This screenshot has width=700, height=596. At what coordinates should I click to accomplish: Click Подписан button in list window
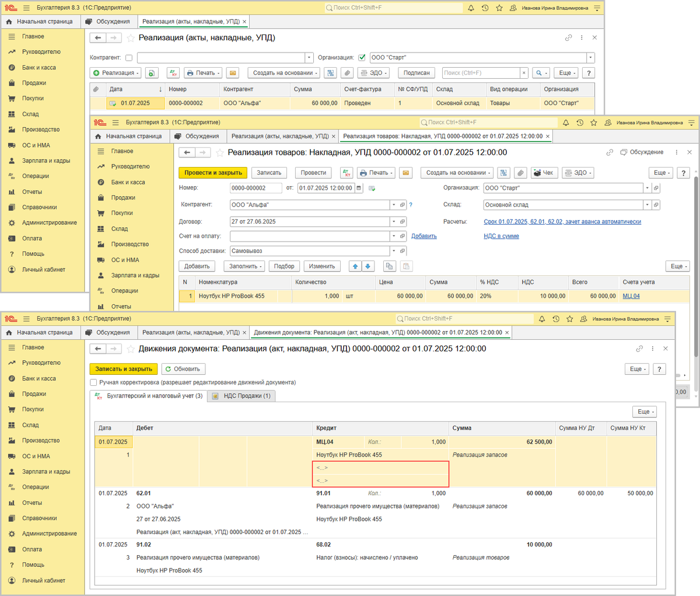(x=416, y=73)
